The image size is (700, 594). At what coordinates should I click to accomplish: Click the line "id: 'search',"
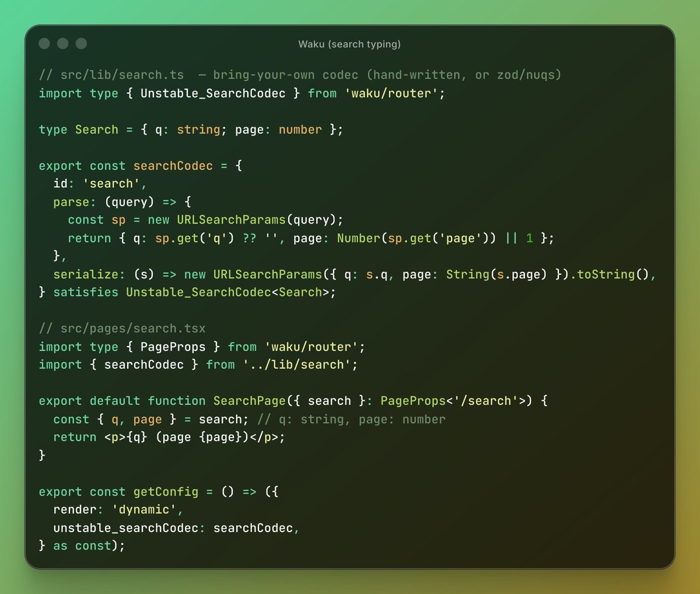click(x=100, y=183)
